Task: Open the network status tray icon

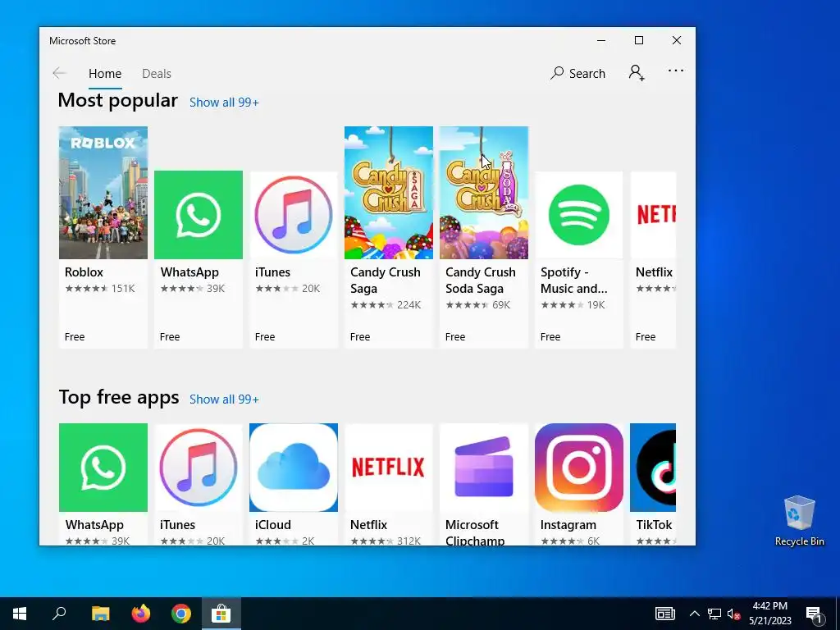Action: pyautogui.click(x=714, y=614)
